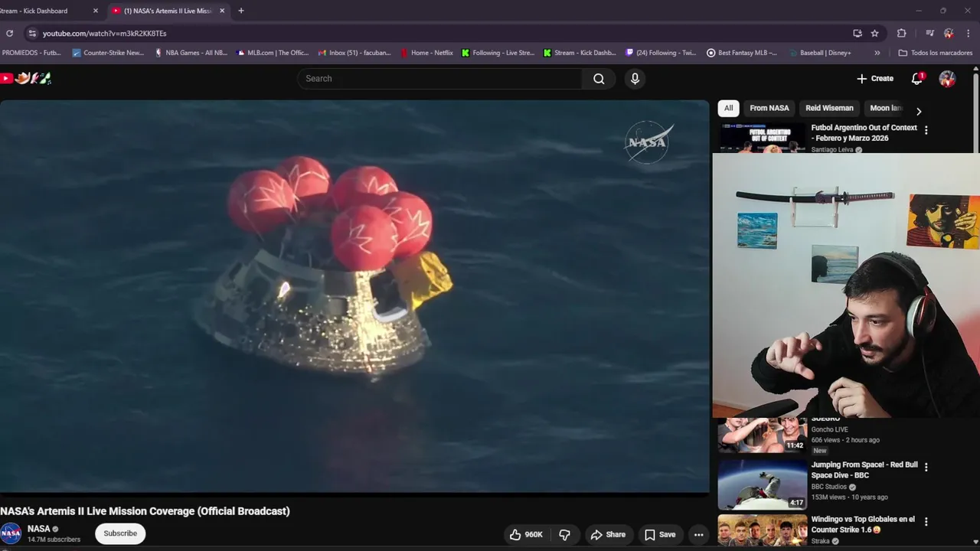
Task: Save the video to a playlist
Action: tap(659, 534)
